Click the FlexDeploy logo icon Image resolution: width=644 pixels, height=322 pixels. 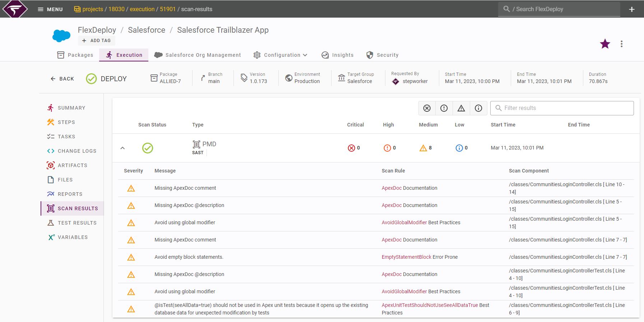coord(15,9)
